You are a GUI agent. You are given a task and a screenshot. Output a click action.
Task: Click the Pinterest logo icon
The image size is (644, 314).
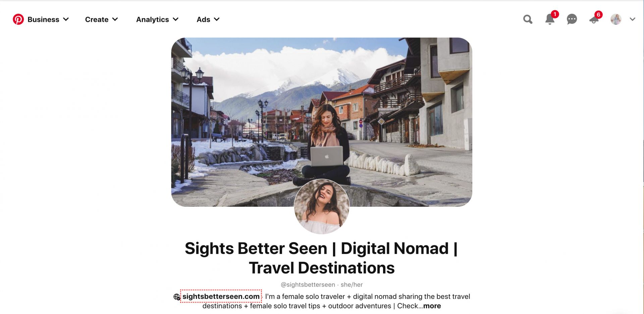[x=18, y=19]
